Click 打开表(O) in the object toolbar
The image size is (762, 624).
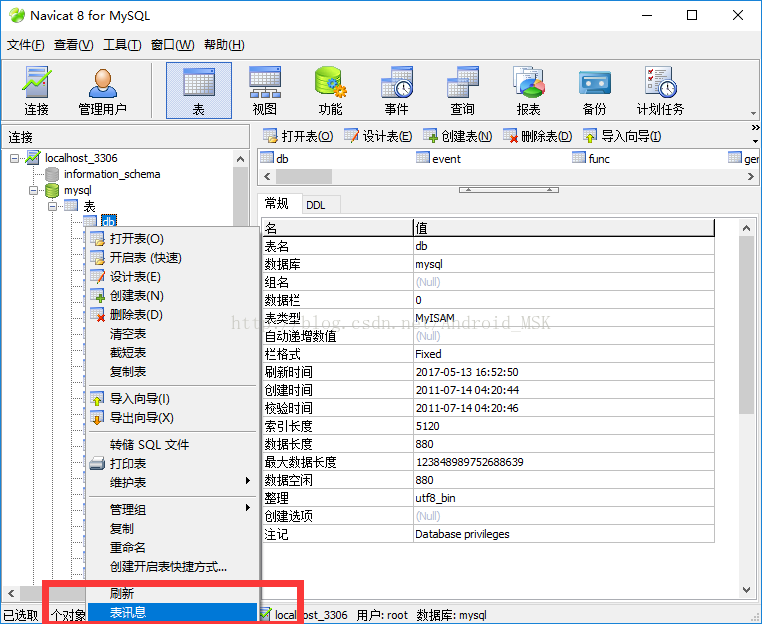pyautogui.click(x=298, y=136)
